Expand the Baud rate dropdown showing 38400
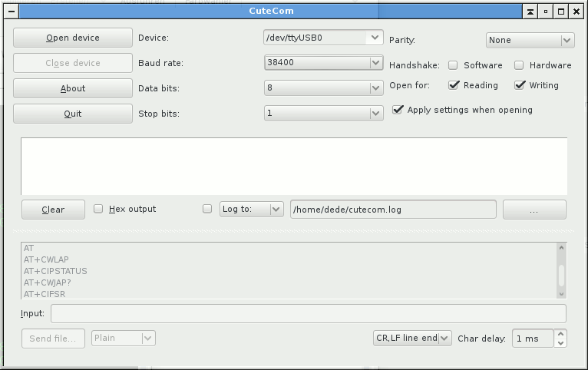 (324, 63)
